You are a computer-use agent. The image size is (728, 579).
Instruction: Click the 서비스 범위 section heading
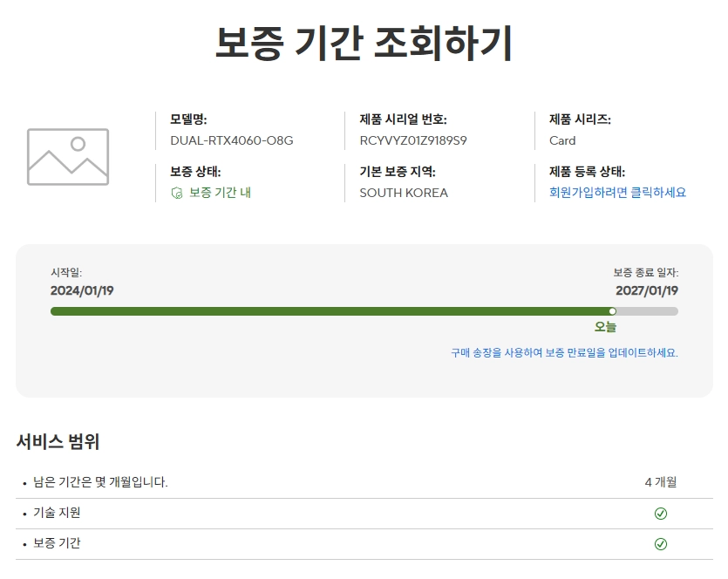58,441
